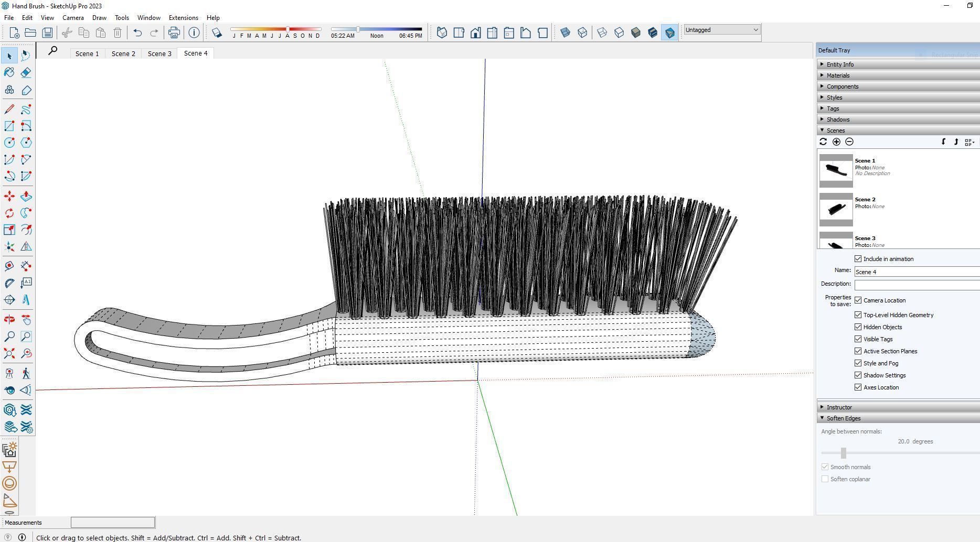Open the Window menu
980x542 pixels.
click(x=148, y=18)
